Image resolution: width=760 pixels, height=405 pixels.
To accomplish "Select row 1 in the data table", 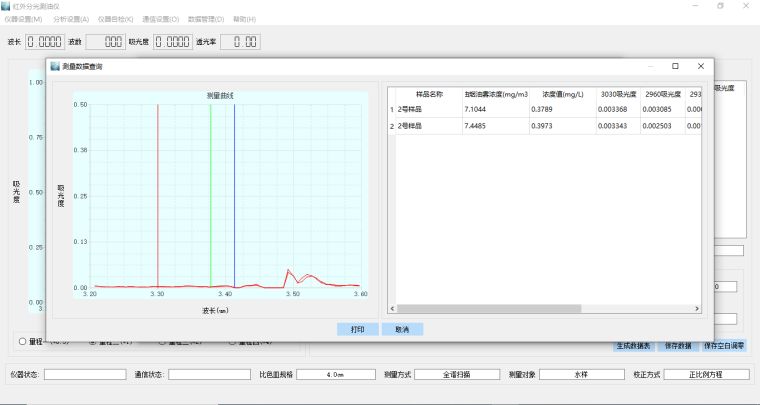I will (391, 109).
